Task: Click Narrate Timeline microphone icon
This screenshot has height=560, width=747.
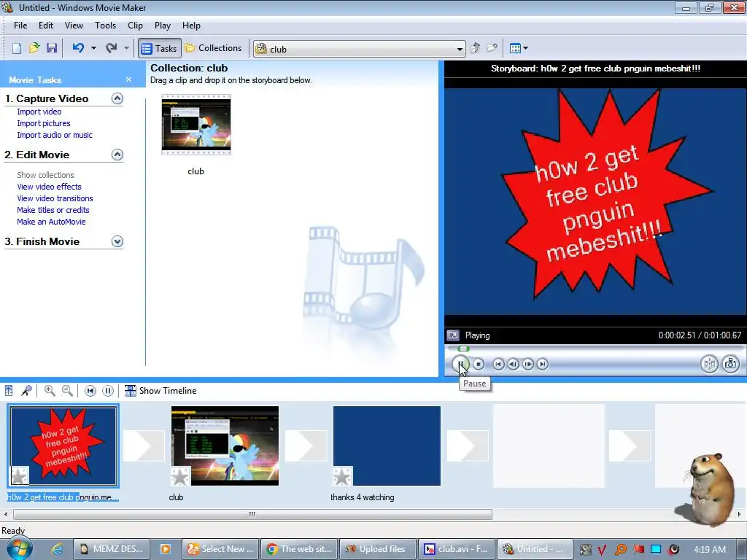Action: coord(26,391)
